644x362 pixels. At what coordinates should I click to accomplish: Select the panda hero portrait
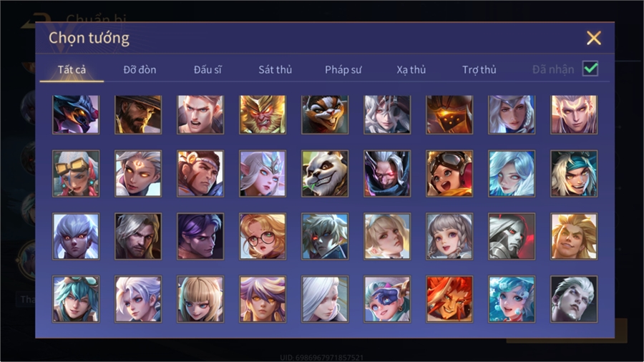[x=325, y=173]
